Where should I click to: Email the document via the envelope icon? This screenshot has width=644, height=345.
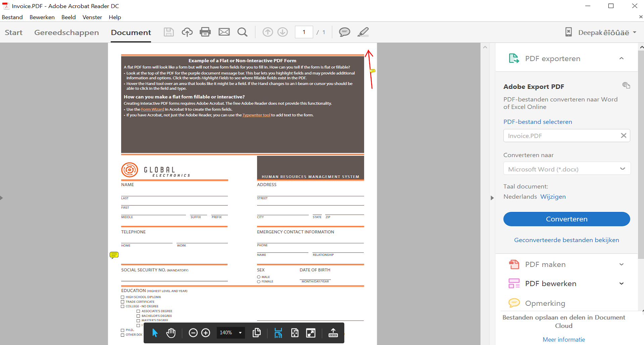pyautogui.click(x=224, y=32)
